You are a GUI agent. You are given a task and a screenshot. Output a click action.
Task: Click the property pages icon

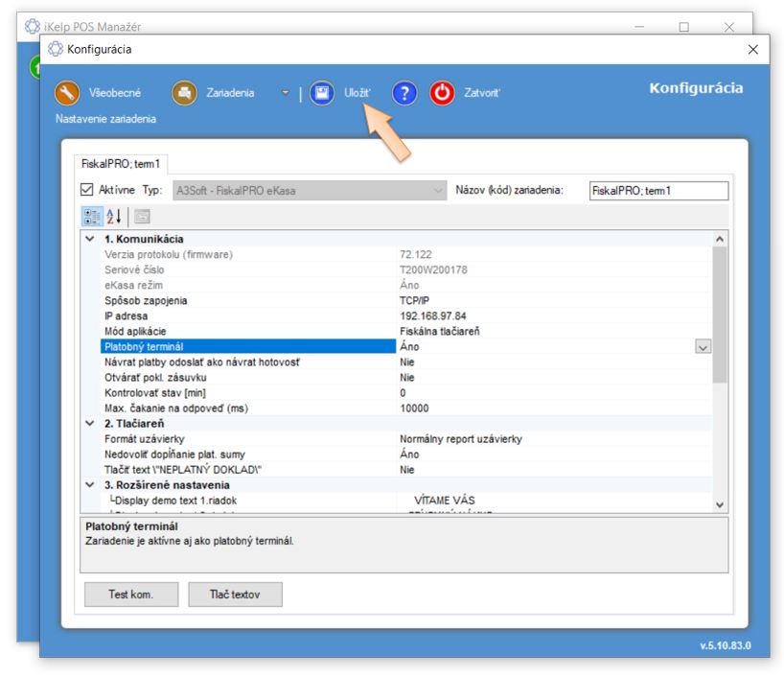(x=141, y=217)
